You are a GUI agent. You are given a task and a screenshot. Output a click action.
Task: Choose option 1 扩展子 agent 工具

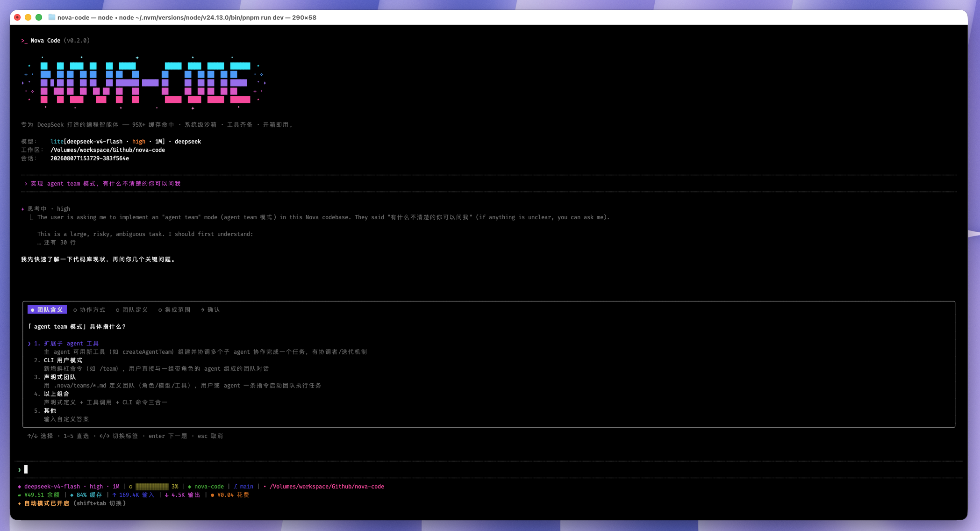tap(66, 344)
